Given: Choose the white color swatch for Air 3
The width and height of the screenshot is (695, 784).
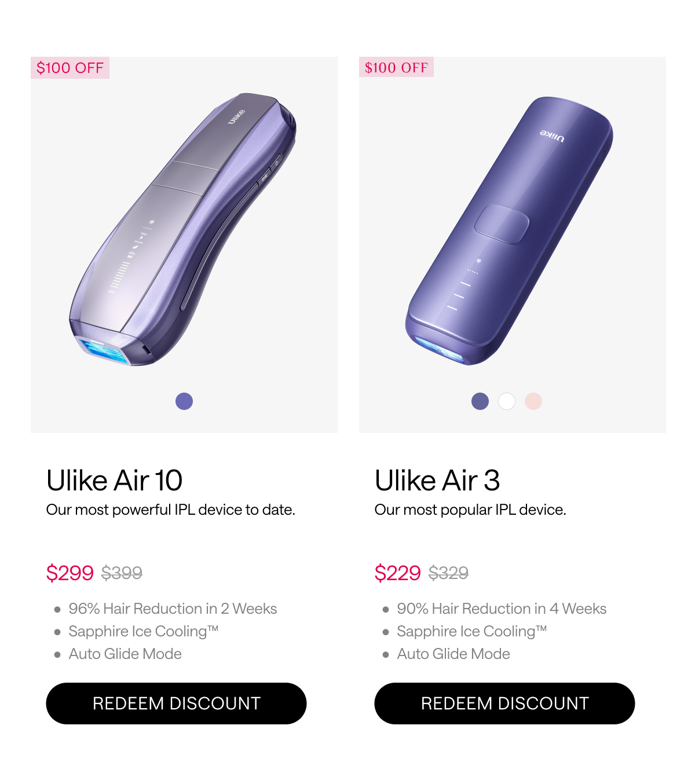Looking at the screenshot, I should click(x=507, y=401).
